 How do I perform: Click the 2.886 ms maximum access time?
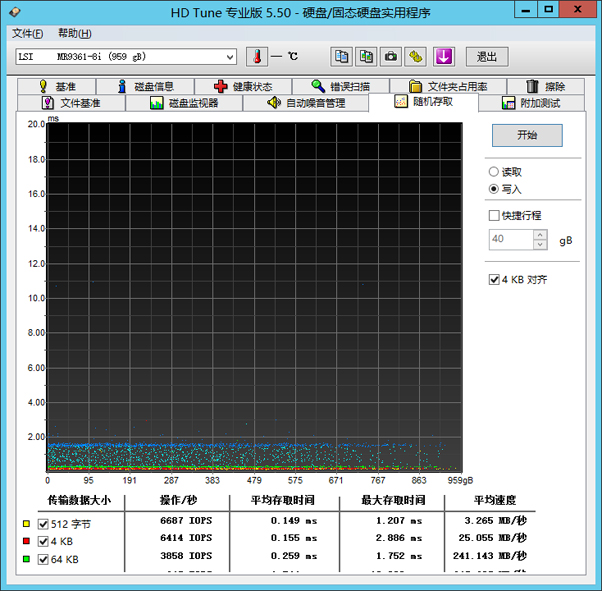coord(399,538)
